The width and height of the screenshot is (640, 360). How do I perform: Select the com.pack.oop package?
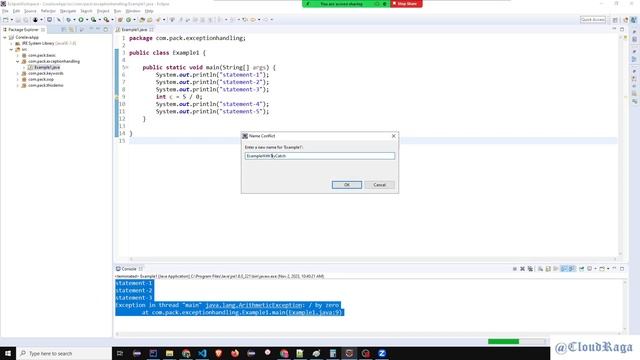(x=41, y=79)
